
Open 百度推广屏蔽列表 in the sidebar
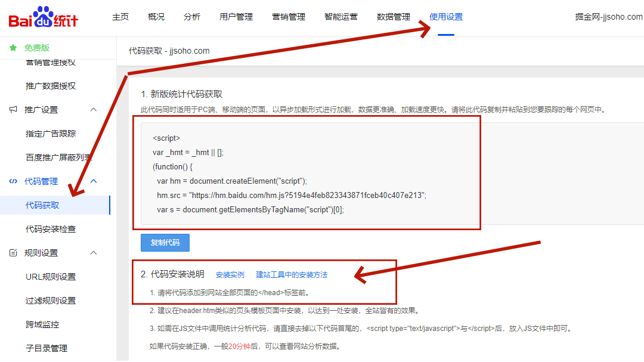(58, 157)
